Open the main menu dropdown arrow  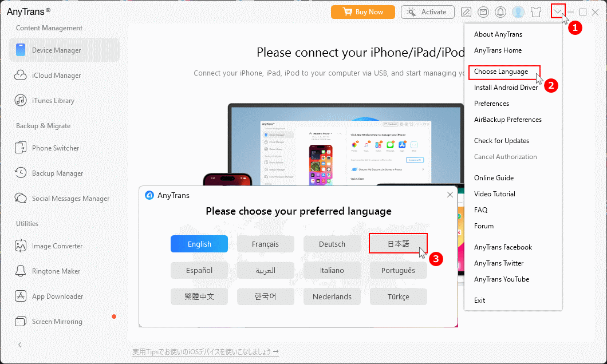click(x=558, y=11)
